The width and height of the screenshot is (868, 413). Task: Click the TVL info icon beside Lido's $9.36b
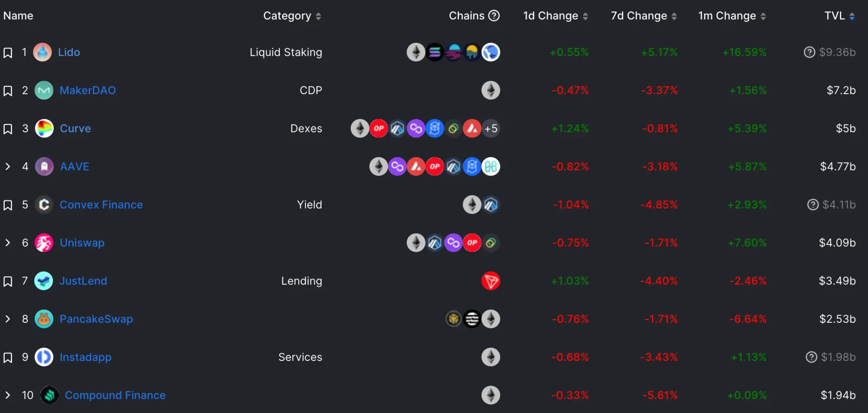point(809,52)
